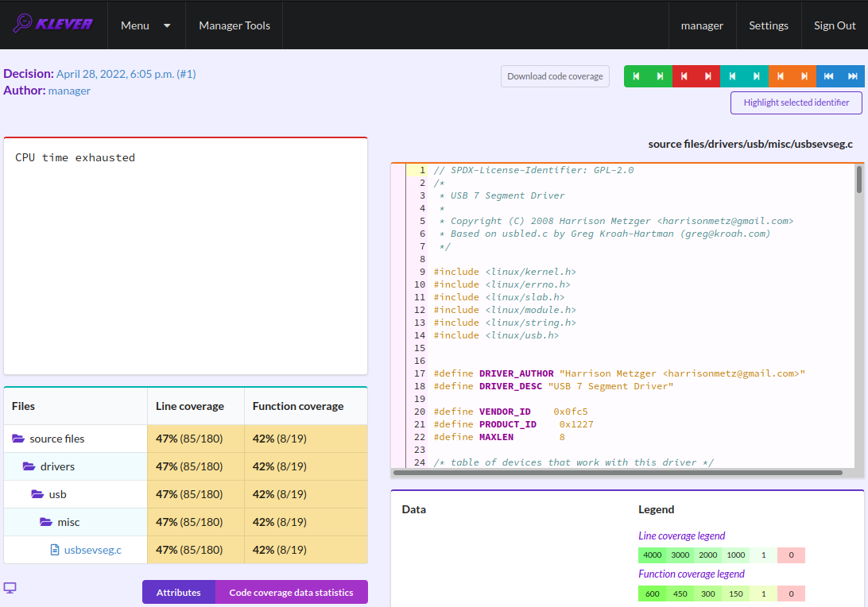Click 'CPU time exhausted' text

(x=76, y=157)
